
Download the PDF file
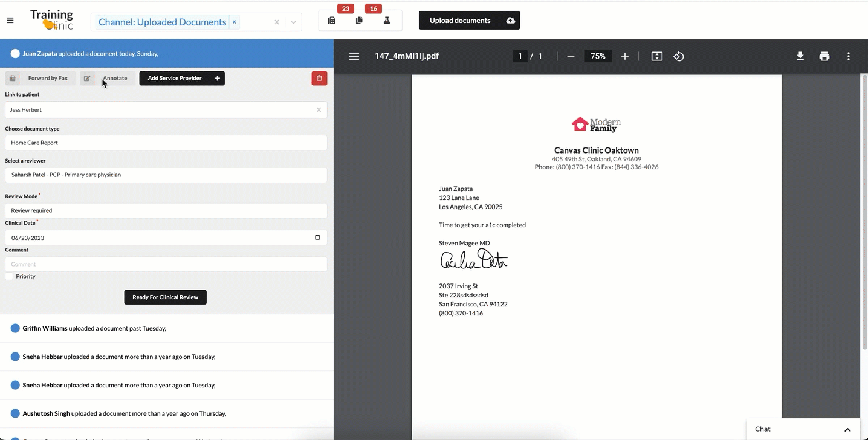800,56
